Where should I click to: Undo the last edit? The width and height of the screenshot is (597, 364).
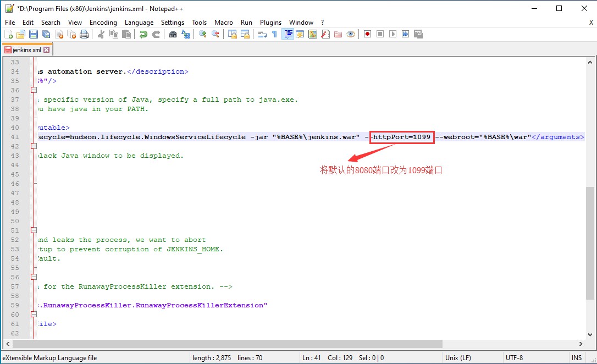click(x=143, y=34)
